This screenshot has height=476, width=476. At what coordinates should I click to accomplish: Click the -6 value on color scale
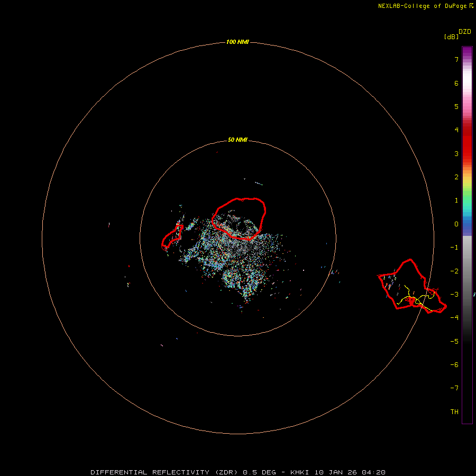tap(454, 365)
